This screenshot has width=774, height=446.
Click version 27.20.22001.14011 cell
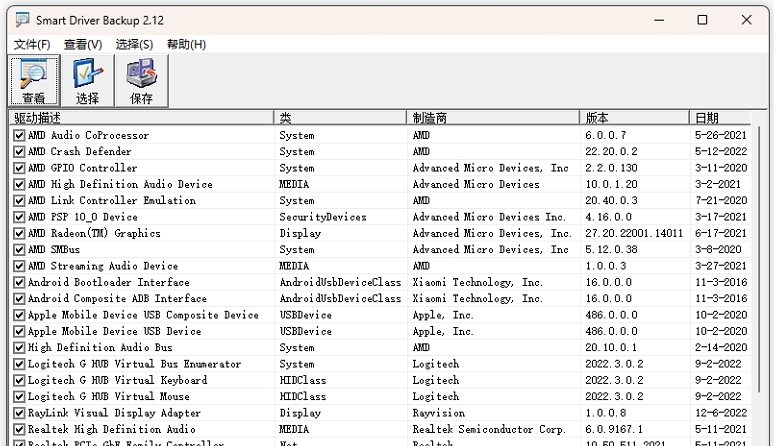coord(634,233)
